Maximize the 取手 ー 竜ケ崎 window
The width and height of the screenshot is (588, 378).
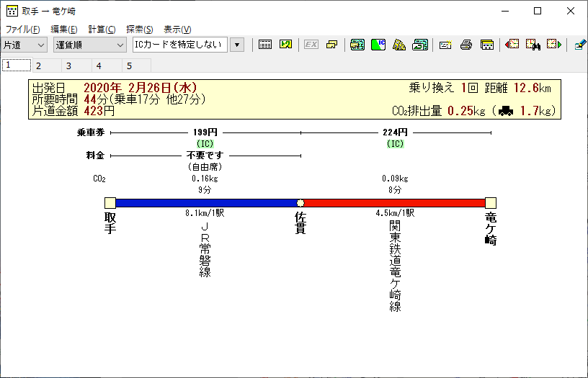[x=538, y=11]
